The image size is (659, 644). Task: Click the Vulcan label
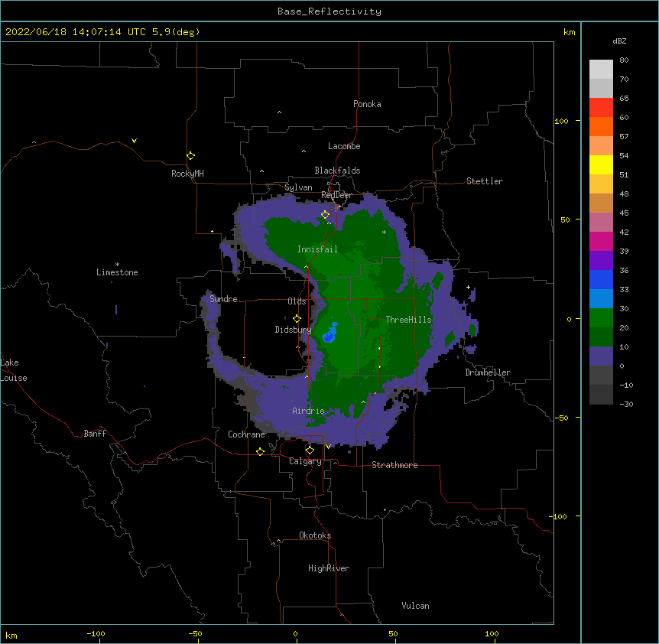(415, 606)
